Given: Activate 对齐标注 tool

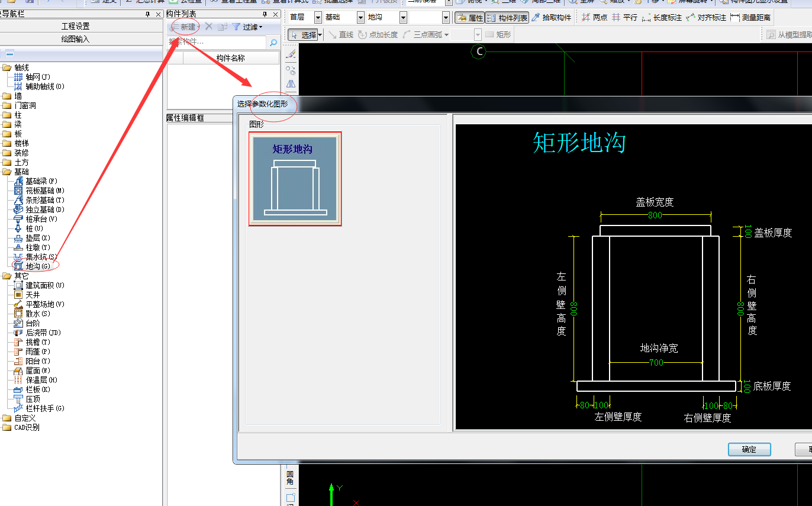Looking at the screenshot, I should tap(706, 18).
